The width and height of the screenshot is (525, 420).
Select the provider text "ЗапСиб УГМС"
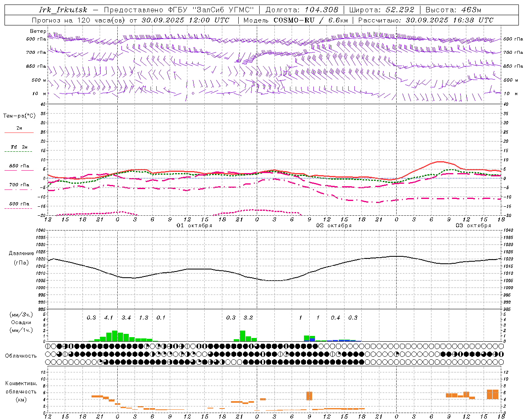click(223, 10)
